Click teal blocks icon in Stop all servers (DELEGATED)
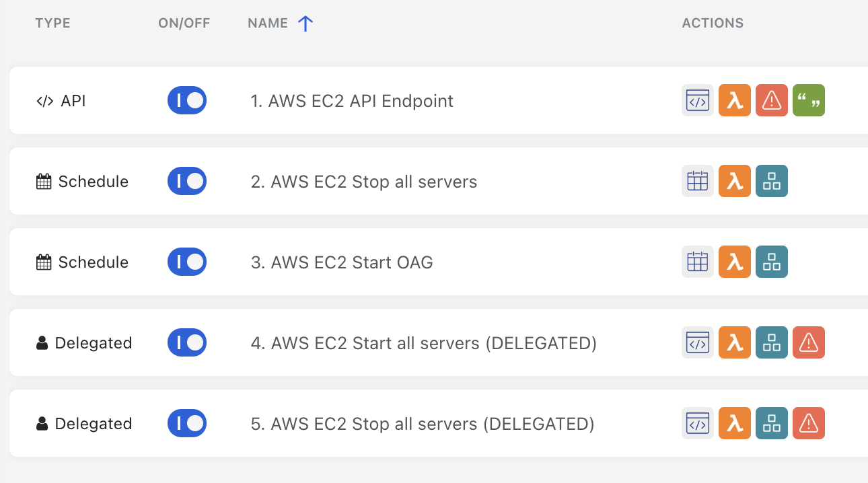 click(771, 424)
